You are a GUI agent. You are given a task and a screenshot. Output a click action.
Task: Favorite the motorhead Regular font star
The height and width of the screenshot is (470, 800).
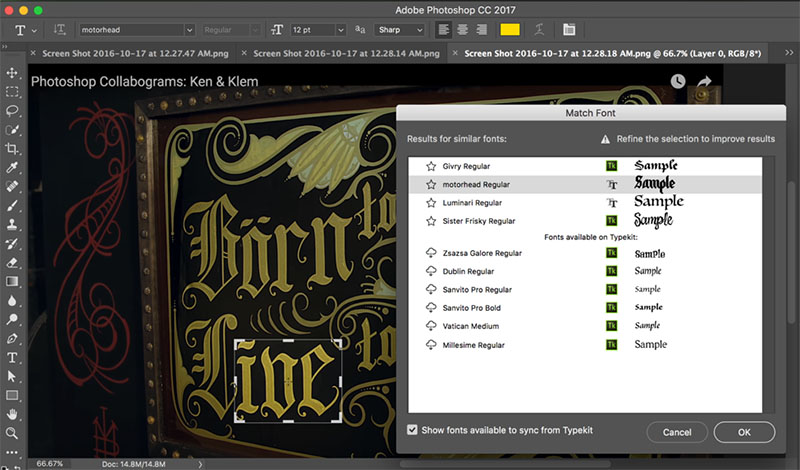pyautogui.click(x=431, y=185)
